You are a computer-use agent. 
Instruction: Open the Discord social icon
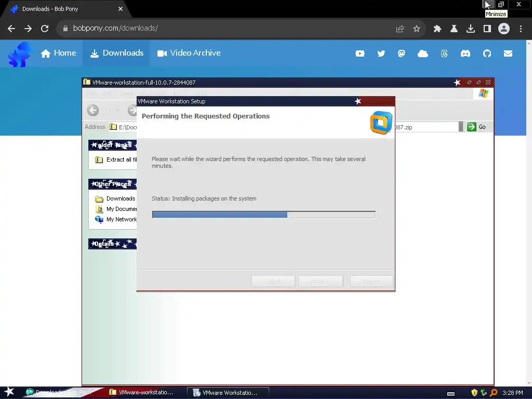pos(465,54)
